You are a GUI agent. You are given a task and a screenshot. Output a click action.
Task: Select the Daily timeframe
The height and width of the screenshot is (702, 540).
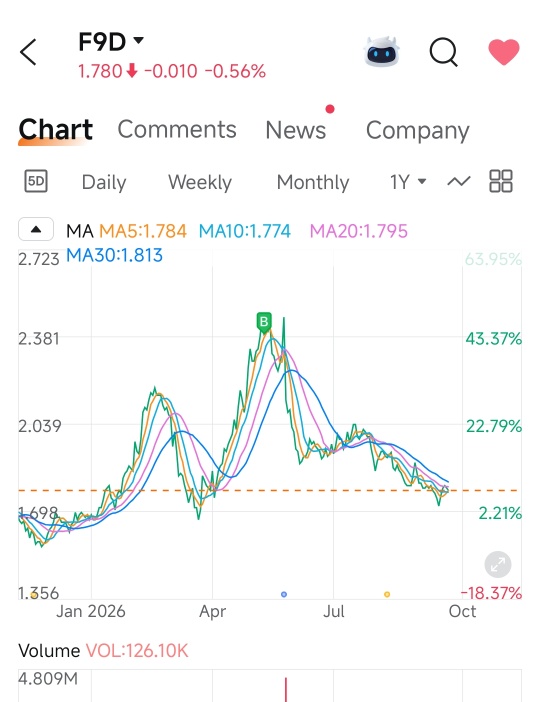[104, 182]
